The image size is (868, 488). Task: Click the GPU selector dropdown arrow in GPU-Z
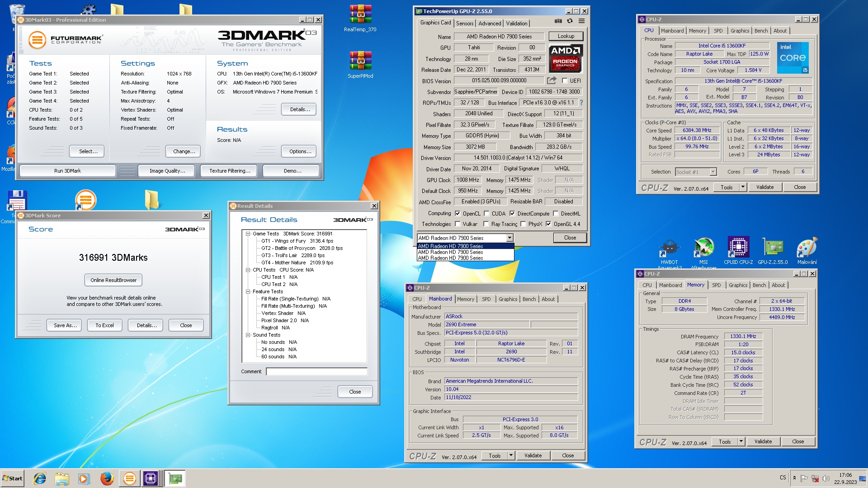pyautogui.click(x=509, y=238)
